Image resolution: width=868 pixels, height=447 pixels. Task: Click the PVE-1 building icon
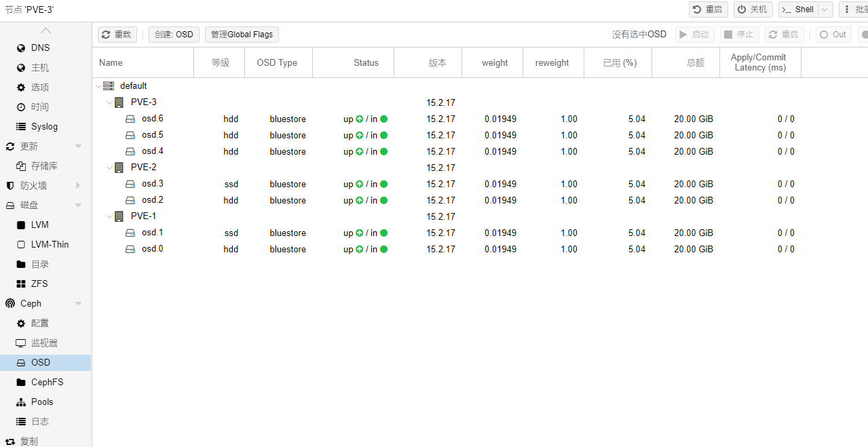click(x=119, y=216)
